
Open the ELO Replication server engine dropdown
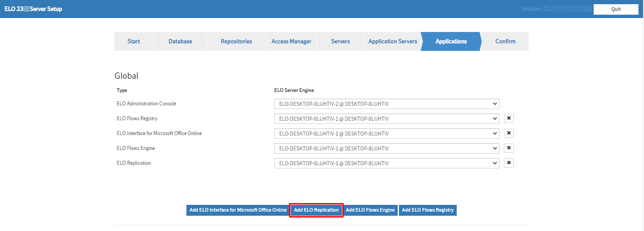[386, 163]
